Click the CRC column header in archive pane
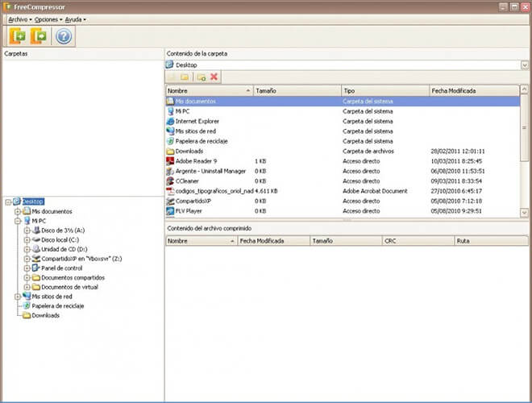This screenshot has width=532, height=403. (x=418, y=241)
